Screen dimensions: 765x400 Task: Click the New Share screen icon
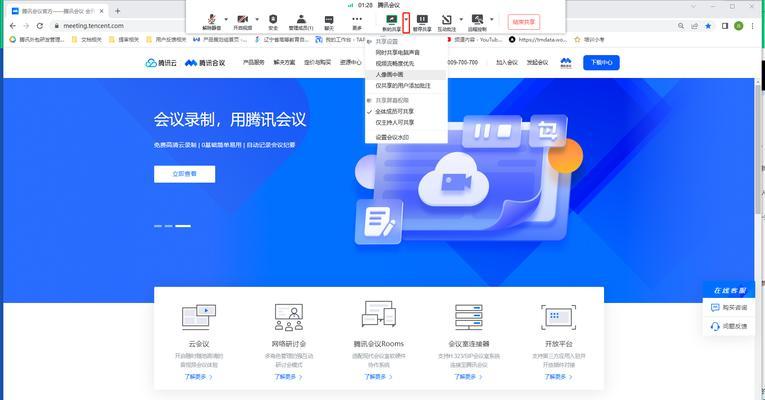coord(391,19)
